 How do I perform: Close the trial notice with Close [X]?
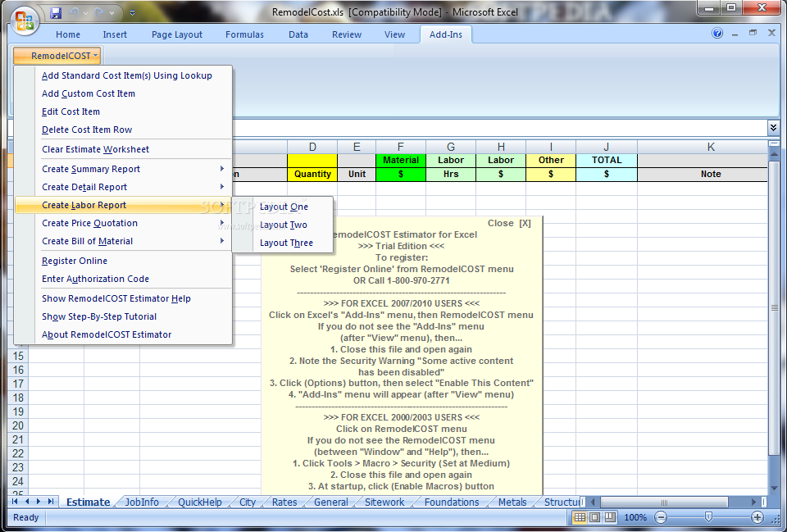click(x=509, y=223)
